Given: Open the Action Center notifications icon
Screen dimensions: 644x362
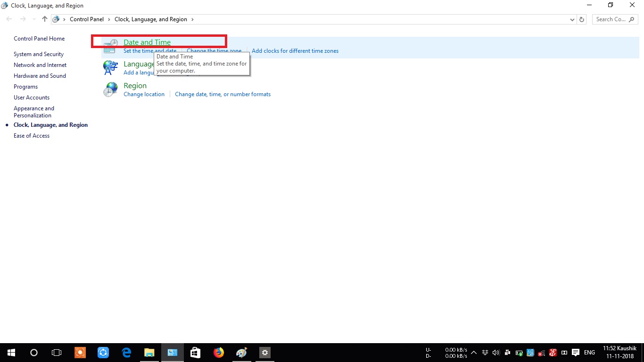Looking at the screenshot, I should [576, 353].
